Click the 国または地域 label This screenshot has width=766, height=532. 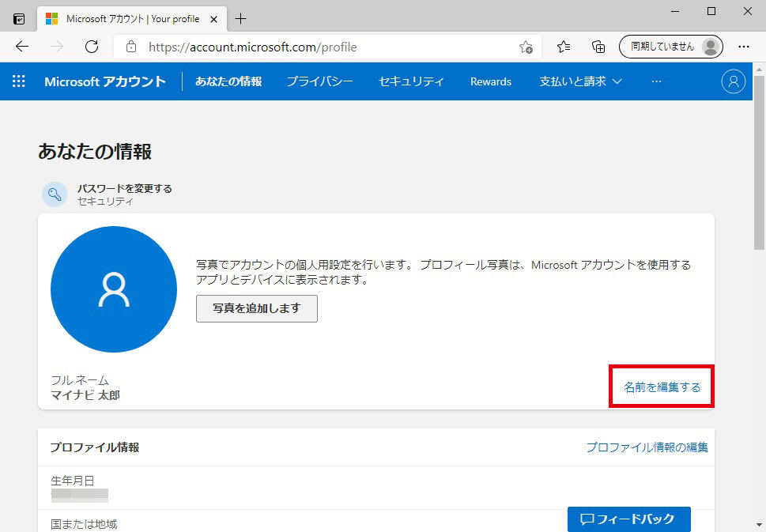pos(84,524)
